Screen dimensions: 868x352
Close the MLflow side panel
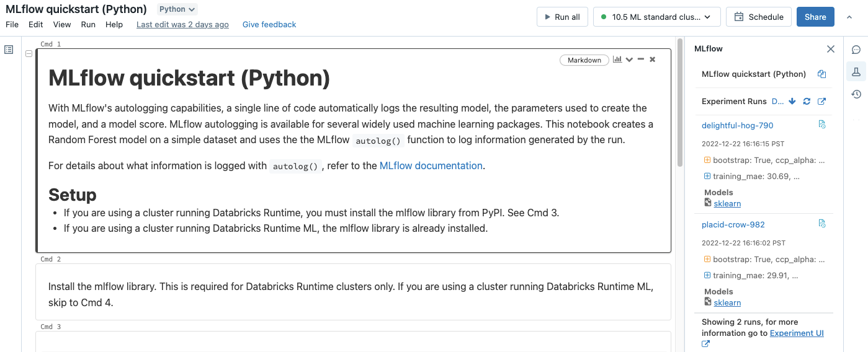pyautogui.click(x=831, y=49)
